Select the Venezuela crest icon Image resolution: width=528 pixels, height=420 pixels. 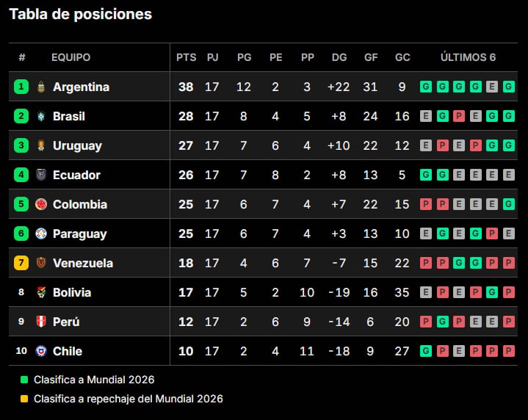(x=41, y=263)
